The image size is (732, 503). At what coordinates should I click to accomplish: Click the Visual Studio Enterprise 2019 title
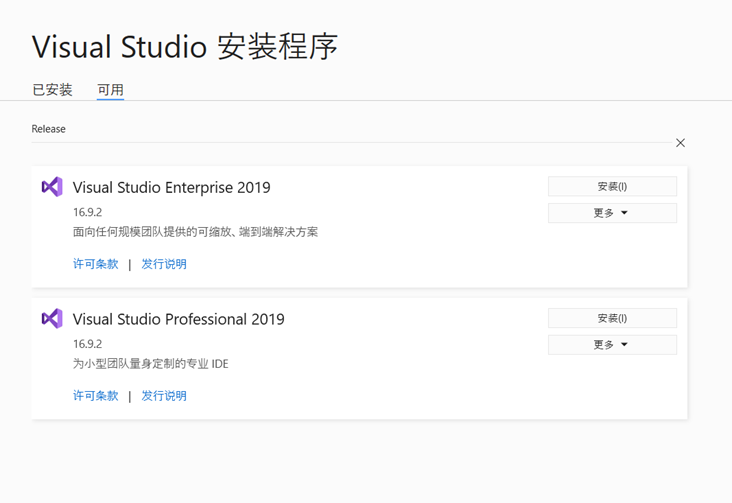(171, 188)
